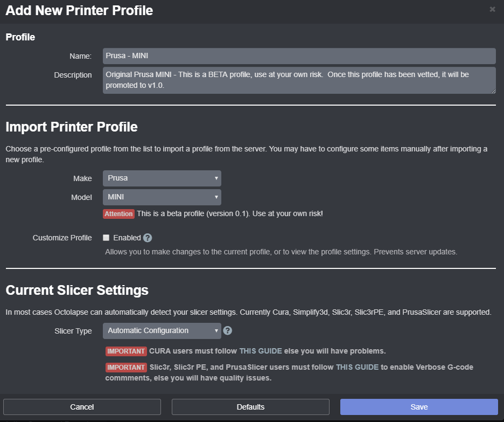Screen dimensions: 504x422
Task: Click the Description textarea resize handle
Action: tap(493, 92)
